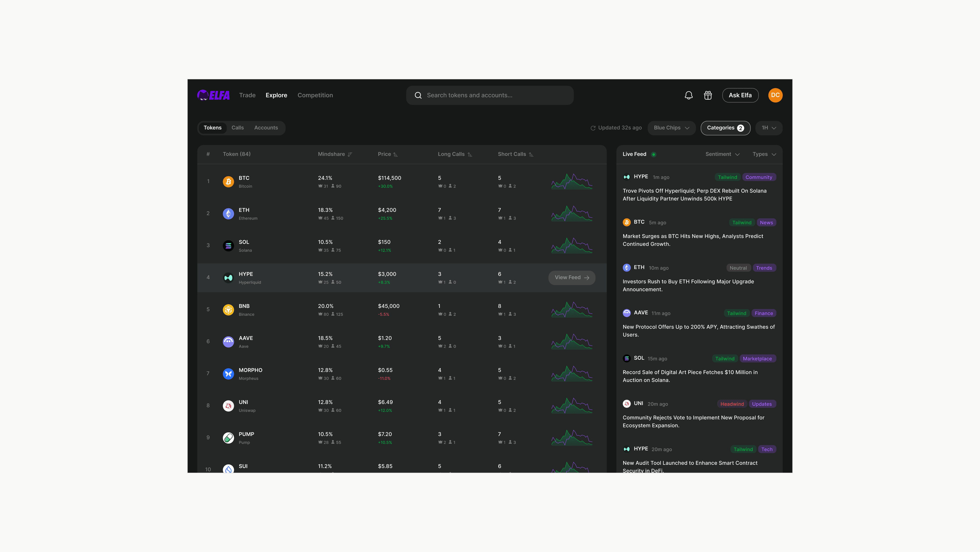Click the Ask Elfa button

pos(740,95)
